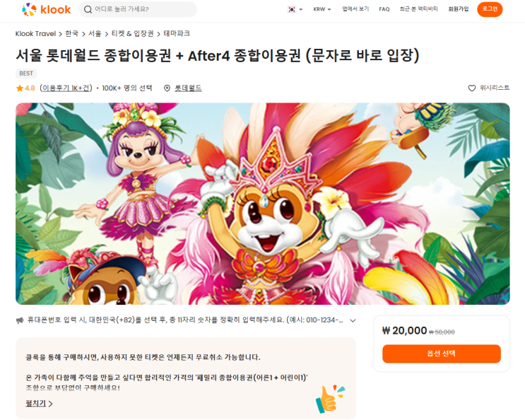Screen dimensions: 525x420
Task: Click the 서울 breadcrumb link
Action: pyautogui.click(x=95, y=33)
